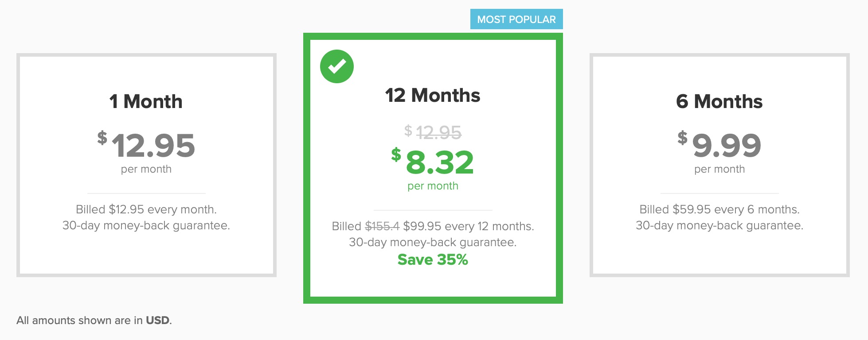Screen dimensions: 868x340
Task: Click the $9.99 price
Action: coord(720,145)
